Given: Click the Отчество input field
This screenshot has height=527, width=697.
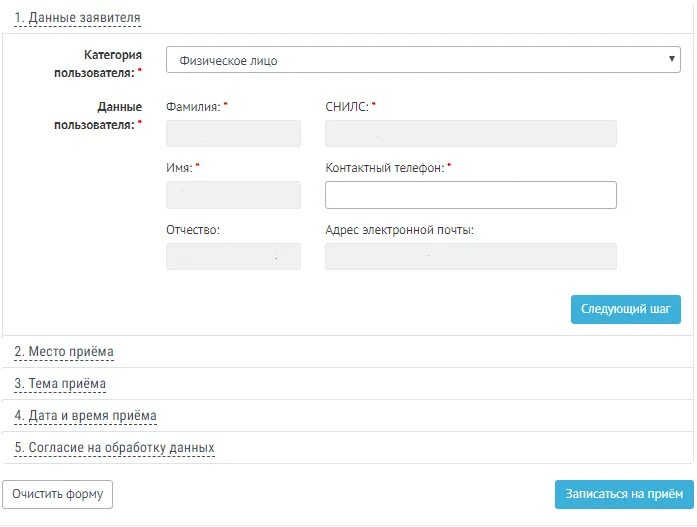Looking at the screenshot, I should coord(233,256).
